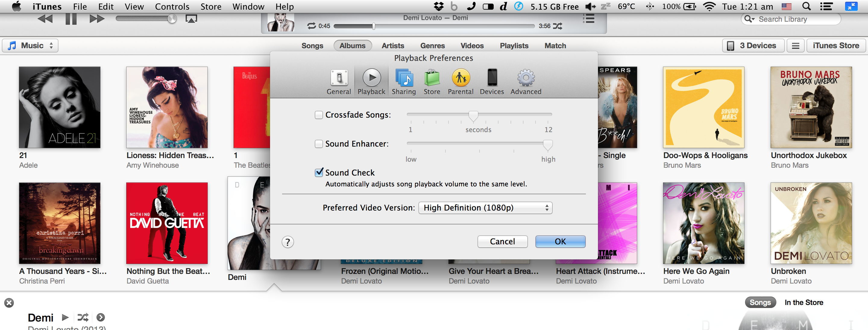Switch to the Artists view tab

tap(392, 46)
